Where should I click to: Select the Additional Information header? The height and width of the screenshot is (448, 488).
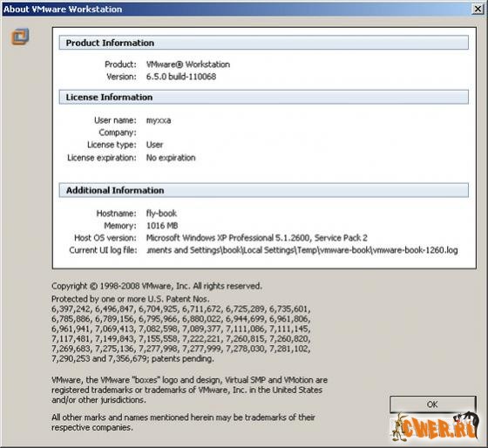[263, 190]
